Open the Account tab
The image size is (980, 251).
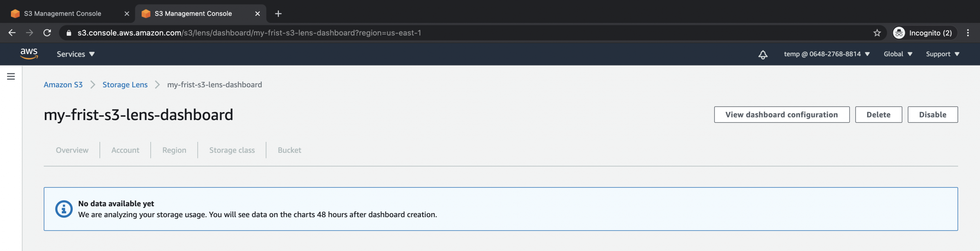(125, 150)
